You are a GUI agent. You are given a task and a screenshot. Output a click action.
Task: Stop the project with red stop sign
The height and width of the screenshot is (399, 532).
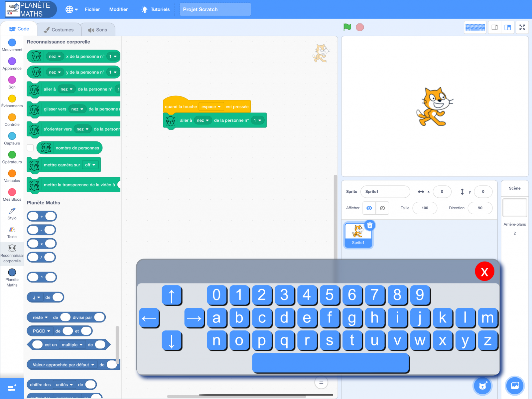360,27
